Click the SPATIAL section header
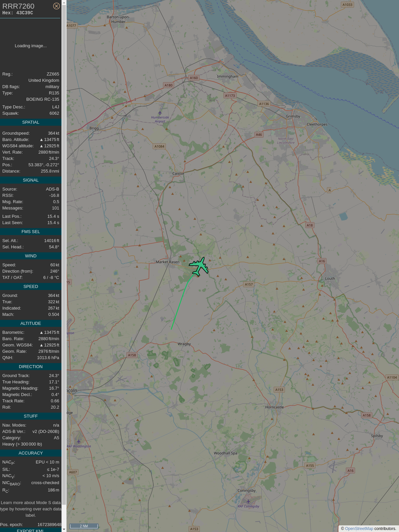This screenshot has width=399, height=532. coord(31,122)
